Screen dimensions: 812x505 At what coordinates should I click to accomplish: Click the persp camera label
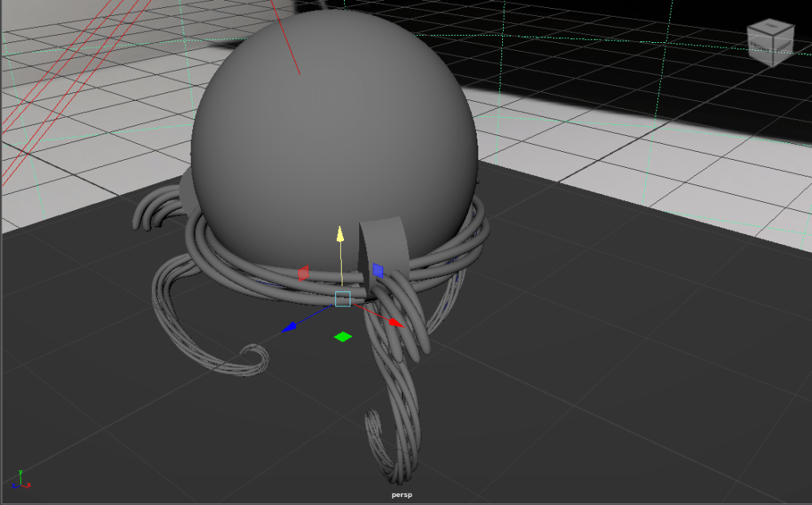403,495
